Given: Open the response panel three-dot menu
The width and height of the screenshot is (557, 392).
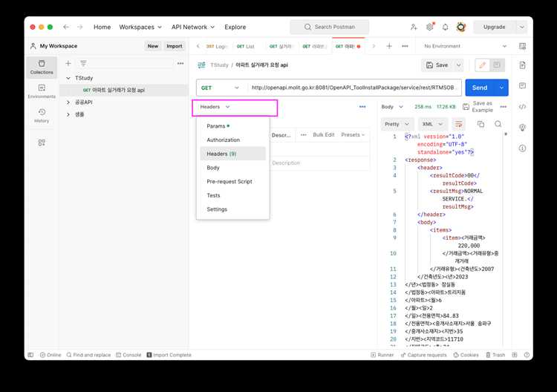Looking at the screenshot, I should click(x=504, y=106).
